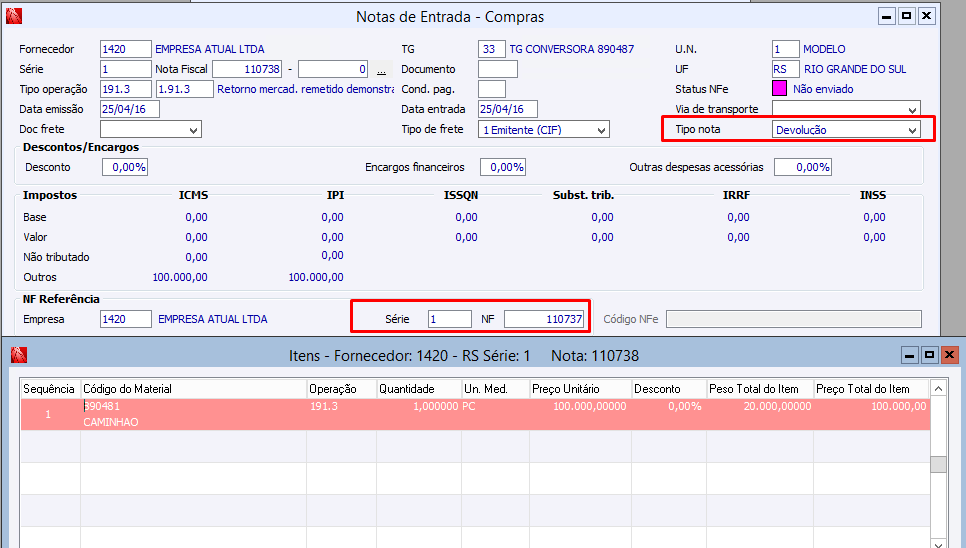The width and height of the screenshot is (966, 548).
Task: Click the NF Referência Série field
Action: (x=450, y=319)
